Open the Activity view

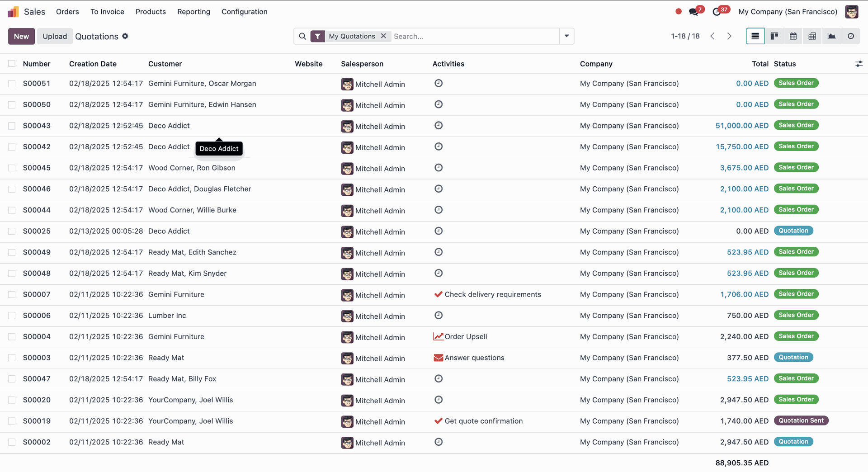coord(850,36)
